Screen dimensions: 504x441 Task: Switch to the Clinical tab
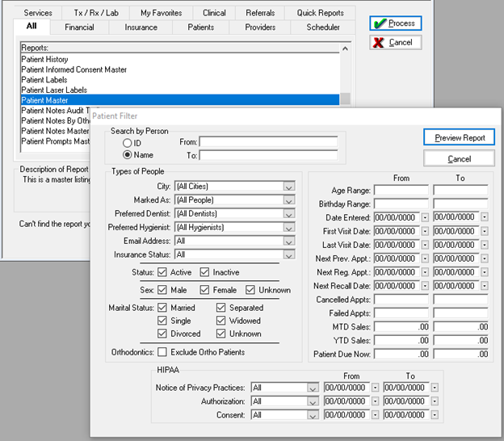pyautogui.click(x=214, y=13)
